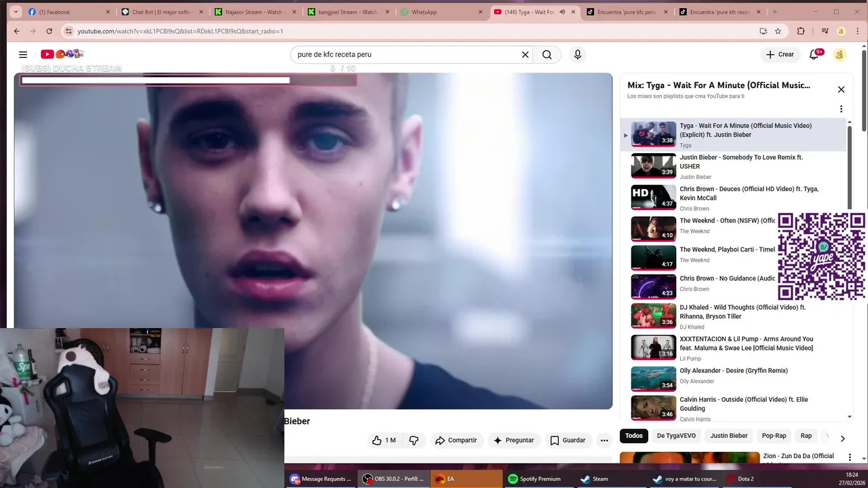868x488 pixels.
Task: Play The Weeknd - Often thumbnail
Action: 654,228
